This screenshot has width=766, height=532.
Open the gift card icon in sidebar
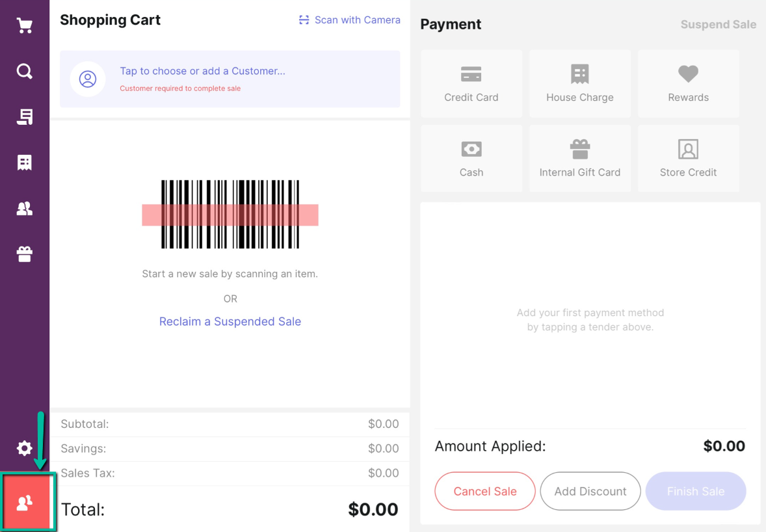25,254
